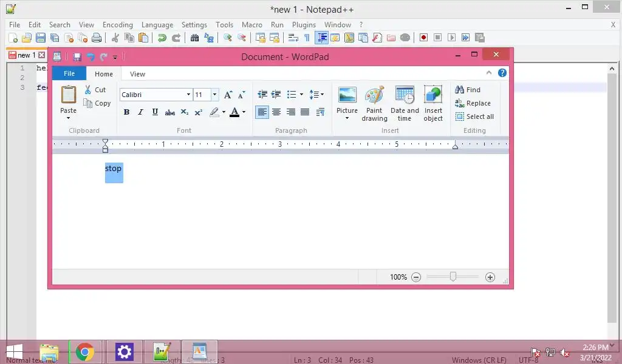Viewport: 622px width, 364px height.
Task: Click Select all in Editing group
Action: 475,116
